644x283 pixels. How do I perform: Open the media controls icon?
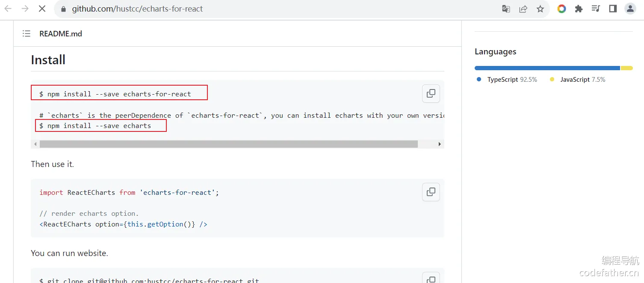pos(596,9)
